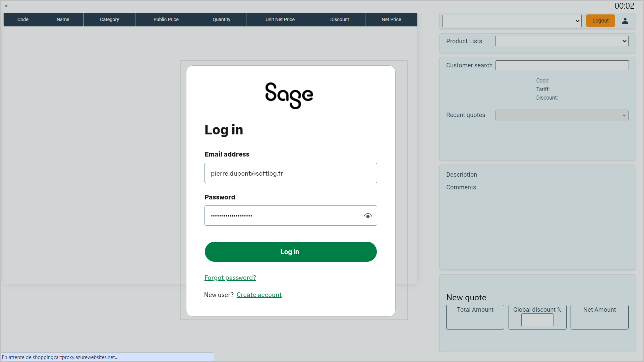
Task: Click the Net Amount box
Action: [599, 317]
